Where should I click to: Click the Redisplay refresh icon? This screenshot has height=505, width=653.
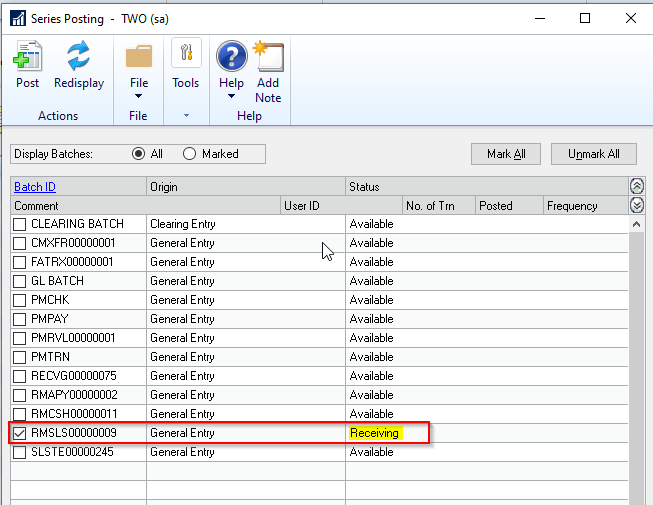click(79, 57)
